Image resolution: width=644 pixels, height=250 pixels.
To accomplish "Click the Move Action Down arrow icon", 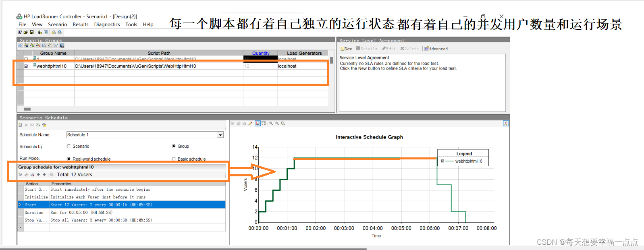I will [x=44, y=175].
